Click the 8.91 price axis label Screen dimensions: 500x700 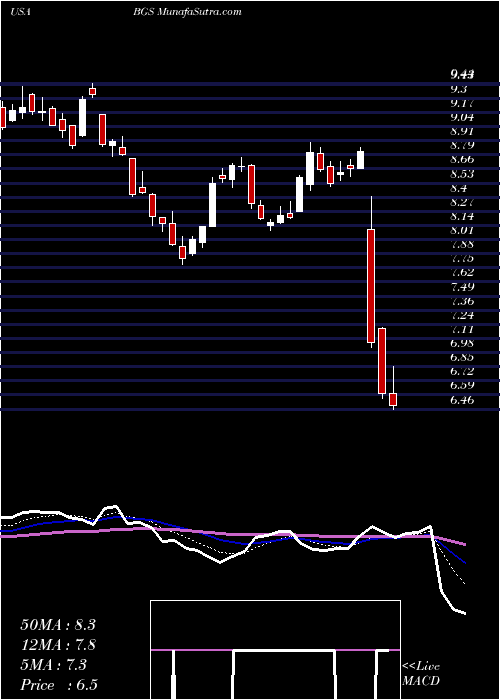(x=464, y=131)
